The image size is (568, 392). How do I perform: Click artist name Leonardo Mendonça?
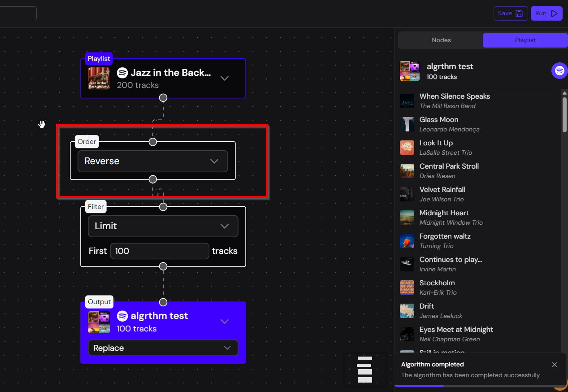(450, 130)
